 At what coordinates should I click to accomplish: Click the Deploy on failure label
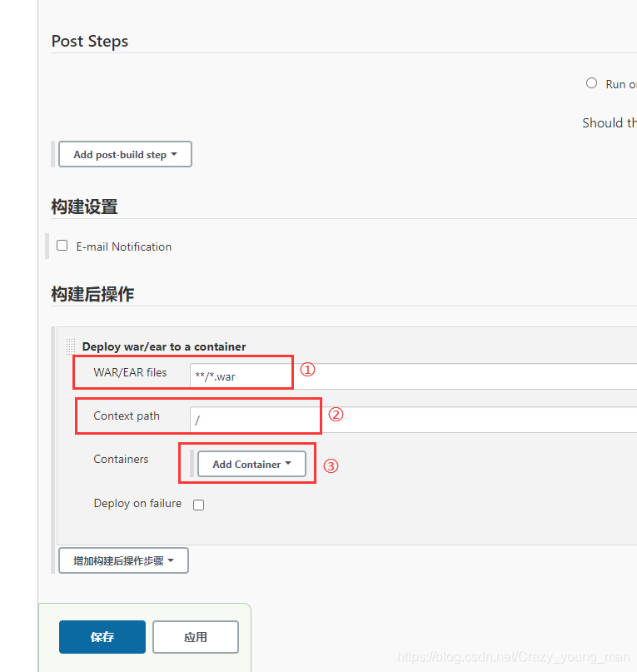[x=137, y=503]
